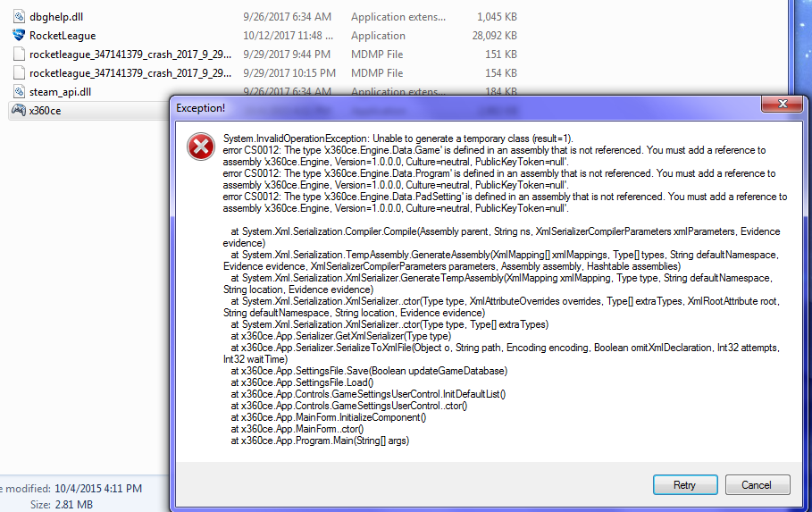
Task: Click the red error icon in Exception dialog
Action: 201,147
